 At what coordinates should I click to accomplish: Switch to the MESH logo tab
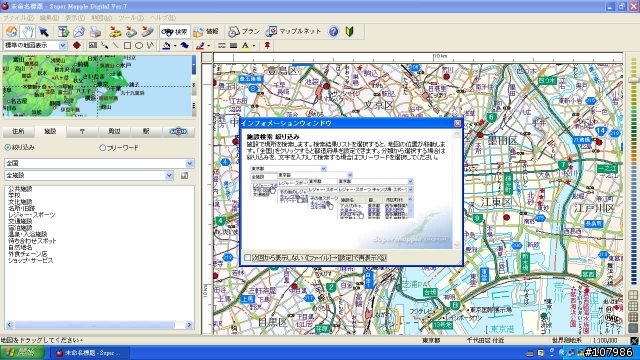tap(178, 131)
